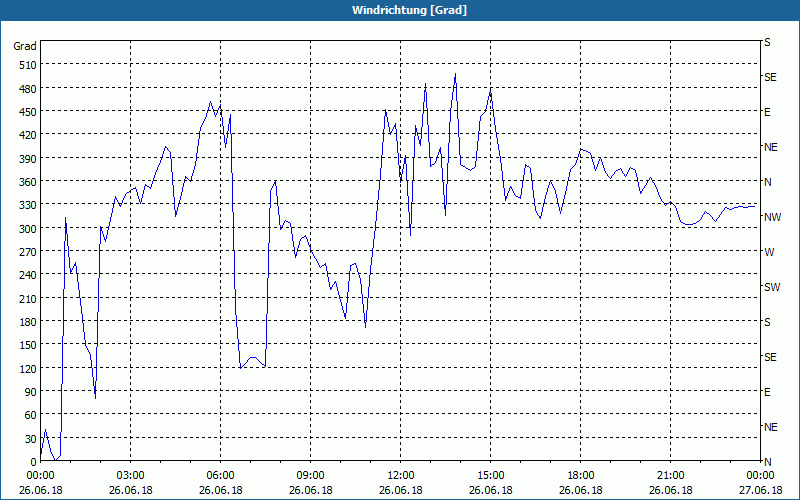Click the 390 degree axis label

[28, 159]
